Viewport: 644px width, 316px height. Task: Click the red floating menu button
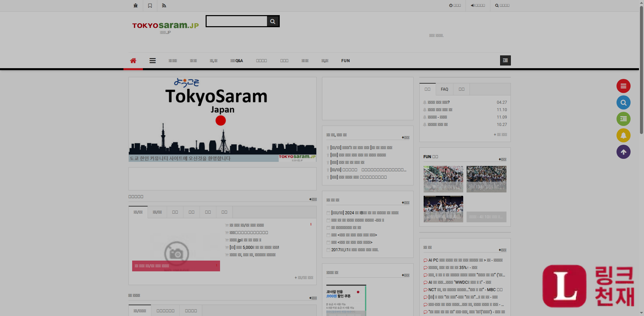coord(623,86)
